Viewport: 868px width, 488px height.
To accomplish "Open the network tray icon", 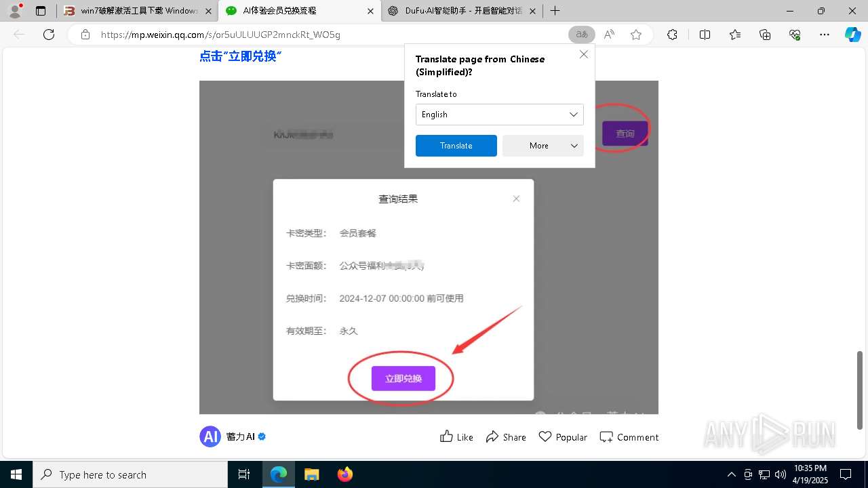I will point(764,474).
